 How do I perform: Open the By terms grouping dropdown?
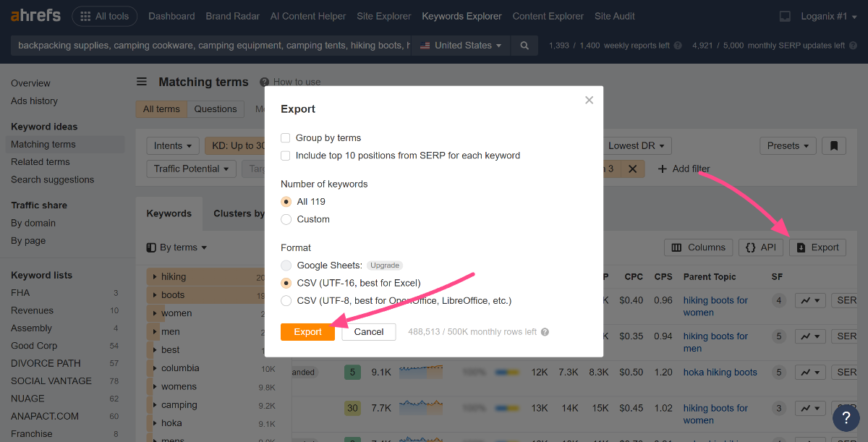point(176,247)
